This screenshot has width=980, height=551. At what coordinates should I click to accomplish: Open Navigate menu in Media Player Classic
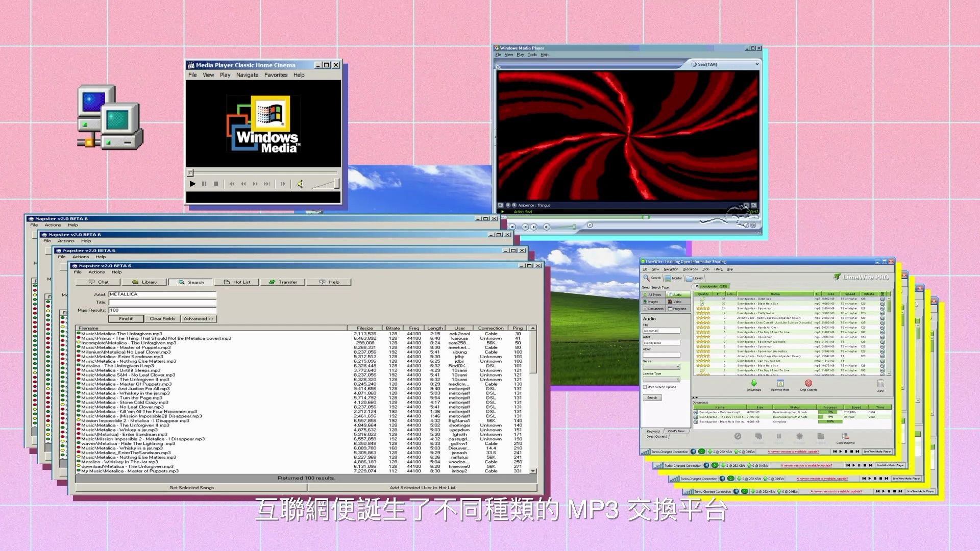tap(247, 75)
